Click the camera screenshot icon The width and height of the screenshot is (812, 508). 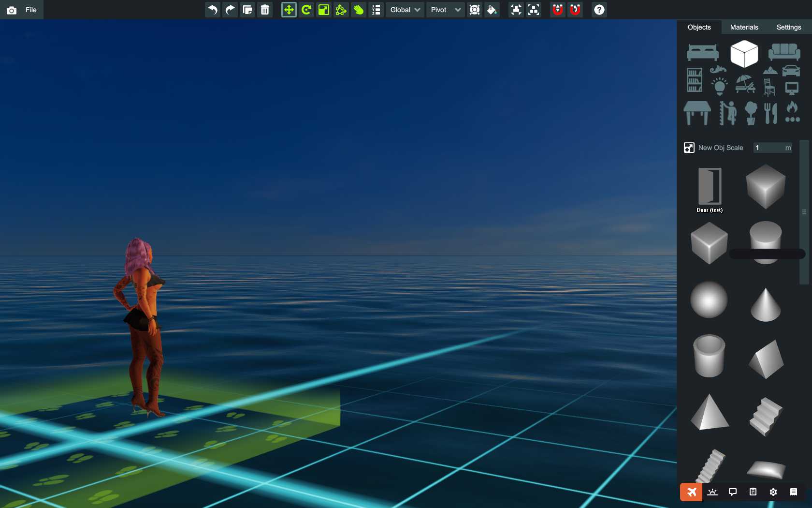tap(12, 10)
